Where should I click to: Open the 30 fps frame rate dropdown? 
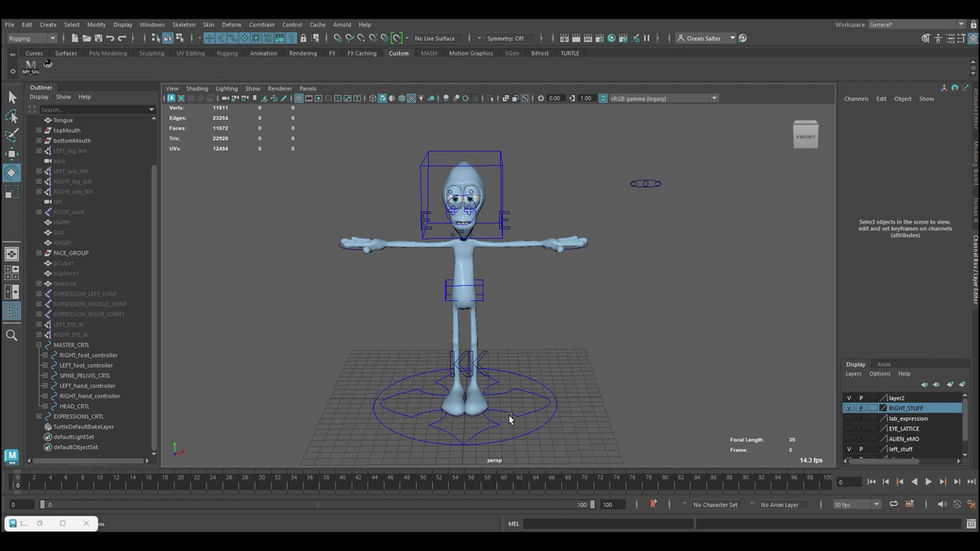point(856,505)
